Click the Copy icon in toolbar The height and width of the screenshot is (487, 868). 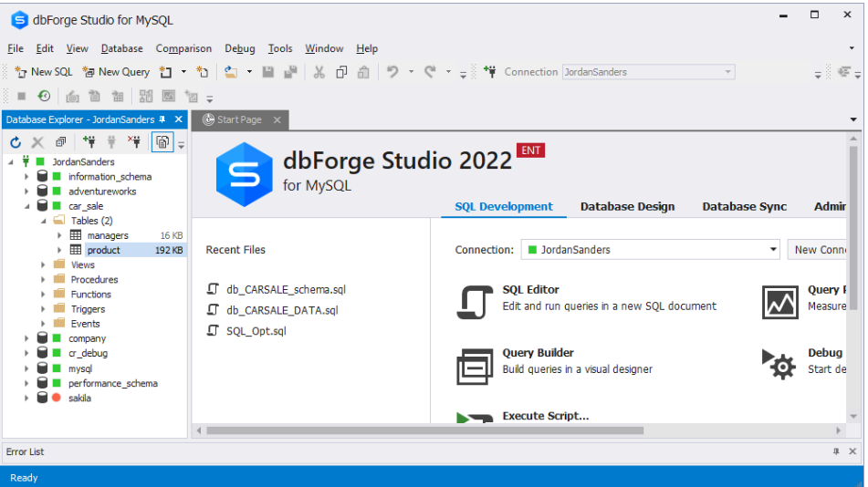point(341,72)
